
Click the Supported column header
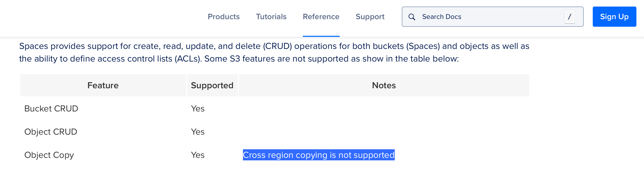pyautogui.click(x=212, y=85)
